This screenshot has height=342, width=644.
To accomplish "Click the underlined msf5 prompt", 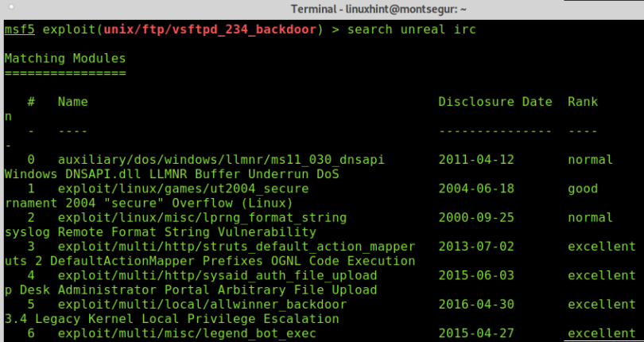I will (x=20, y=29).
